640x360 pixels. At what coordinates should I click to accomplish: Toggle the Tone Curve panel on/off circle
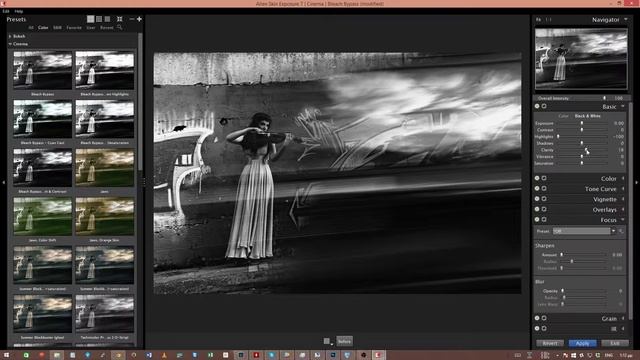point(537,189)
